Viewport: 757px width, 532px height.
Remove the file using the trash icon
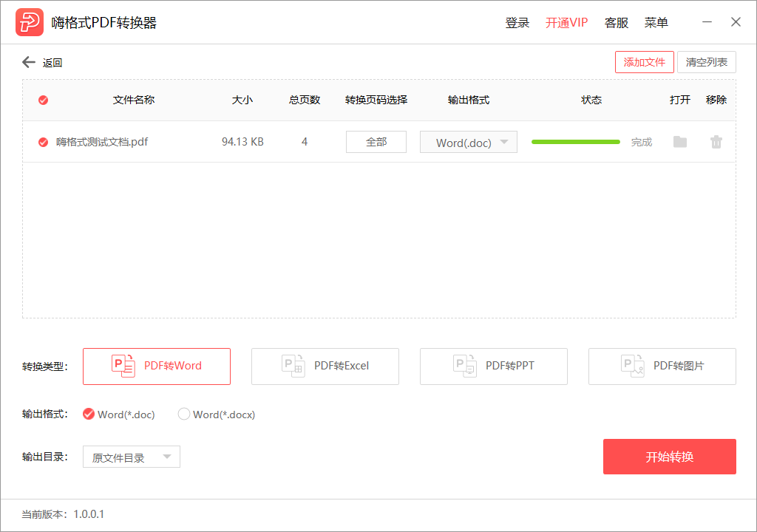coord(716,142)
